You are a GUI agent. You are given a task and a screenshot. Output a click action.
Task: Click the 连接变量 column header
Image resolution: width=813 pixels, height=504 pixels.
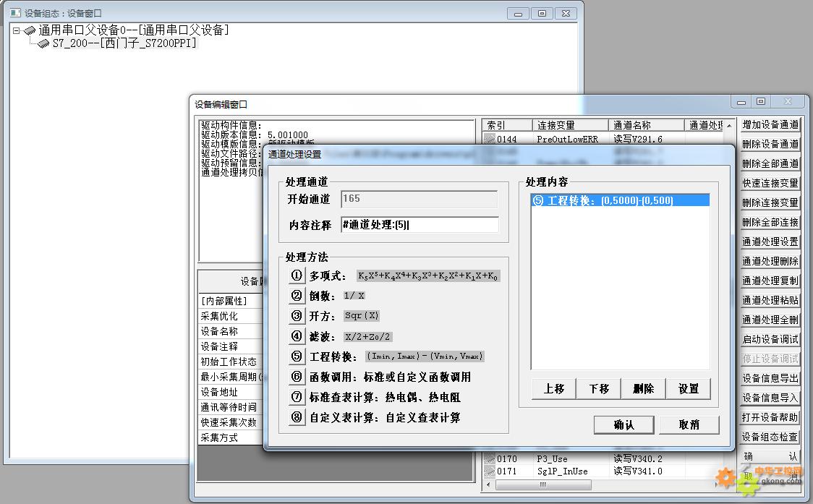point(571,125)
